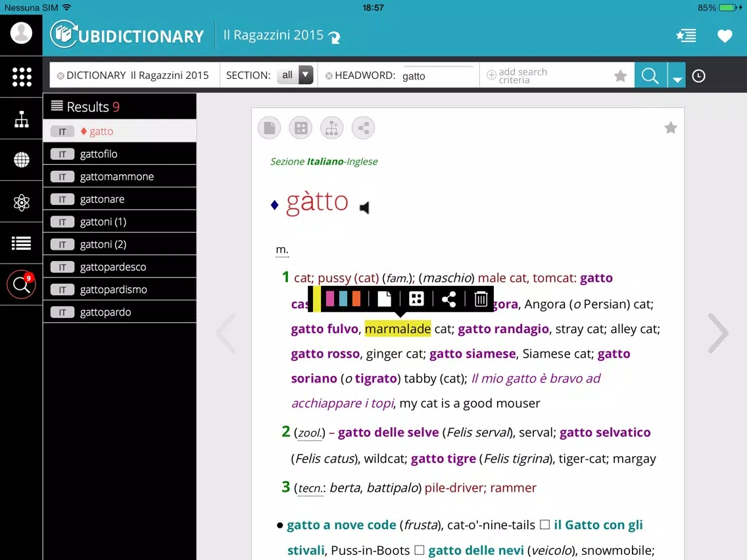Run search with magnifier button
The width and height of the screenshot is (747, 560).
coord(650,75)
